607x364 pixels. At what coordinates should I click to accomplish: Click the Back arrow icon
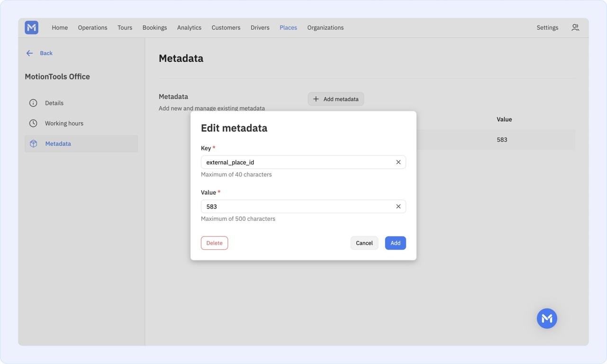coord(29,53)
